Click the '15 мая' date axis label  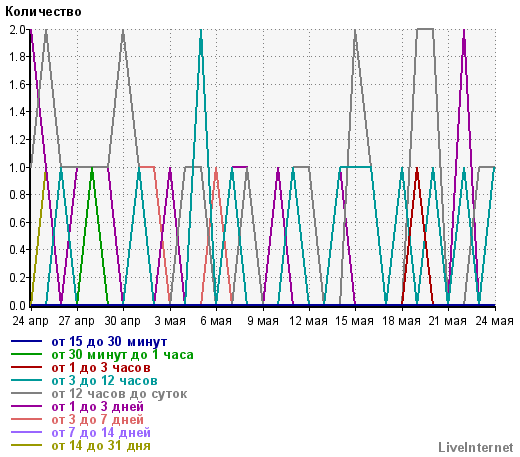[354, 321]
